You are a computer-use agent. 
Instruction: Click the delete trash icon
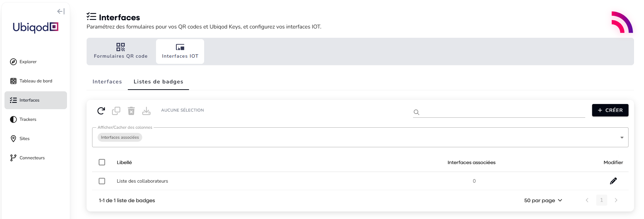(131, 111)
